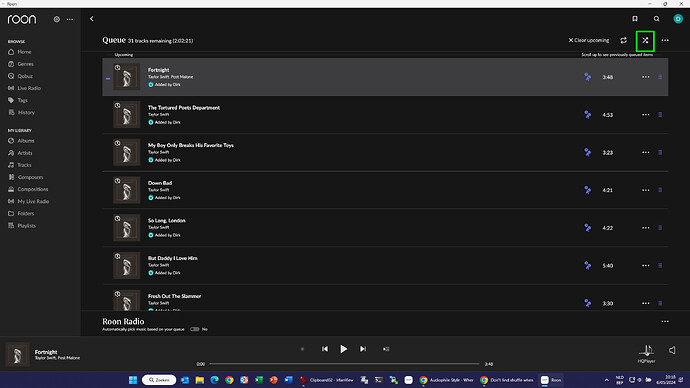Open more options for But Daddy I Love Him
690x388 pixels.
pos(646,266)
